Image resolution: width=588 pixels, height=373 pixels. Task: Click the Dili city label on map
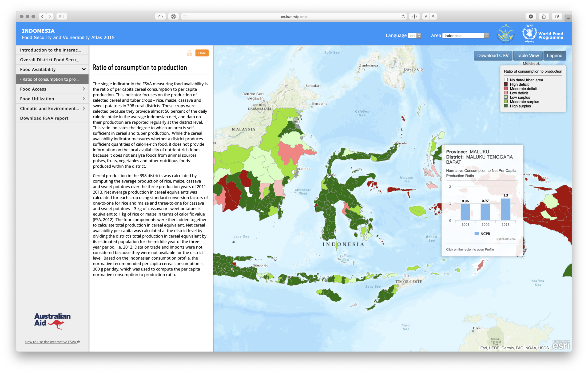coord(406,276)
